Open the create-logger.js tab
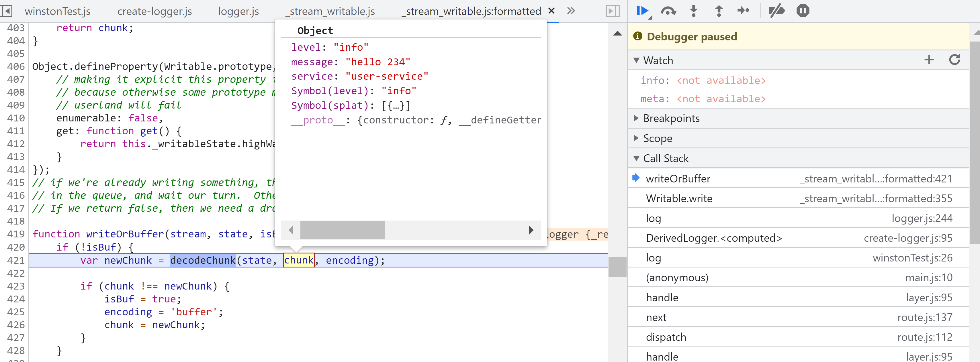Screen dimensions: 980x362 tap(154, 11)
